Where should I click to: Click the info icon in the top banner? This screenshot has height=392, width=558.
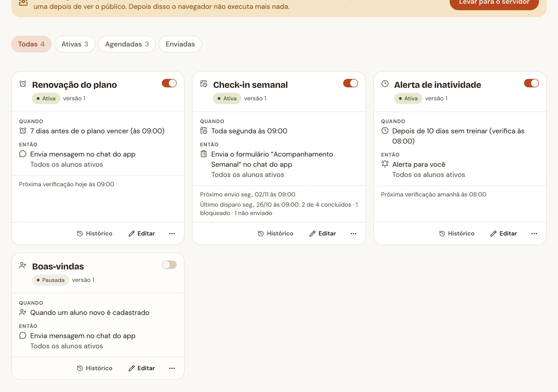click(x=23, y=2)
